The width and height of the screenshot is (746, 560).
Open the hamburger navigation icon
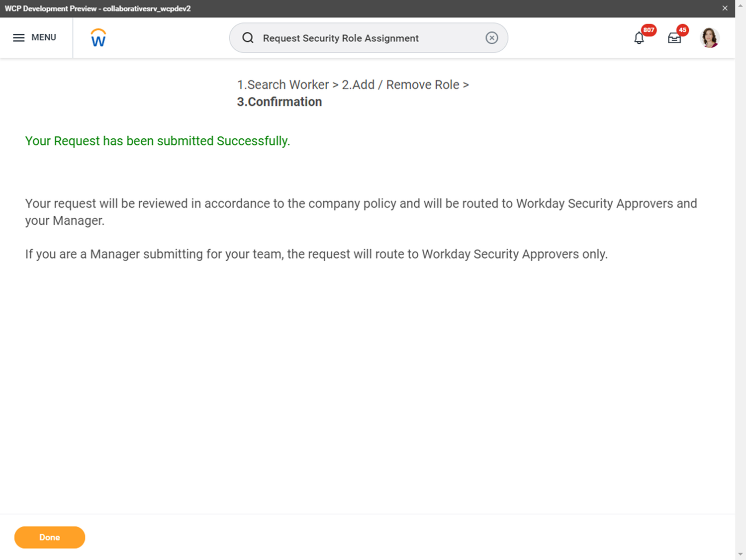18,37
